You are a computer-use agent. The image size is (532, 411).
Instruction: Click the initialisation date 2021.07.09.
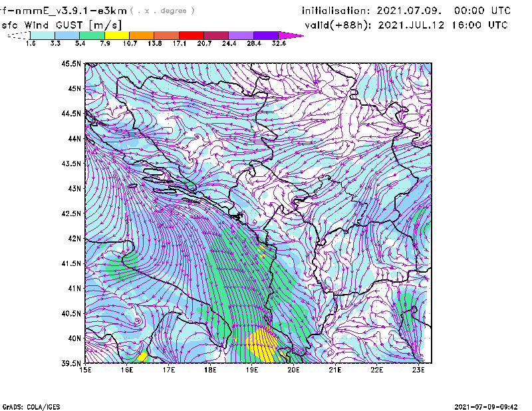coord(409,11)
